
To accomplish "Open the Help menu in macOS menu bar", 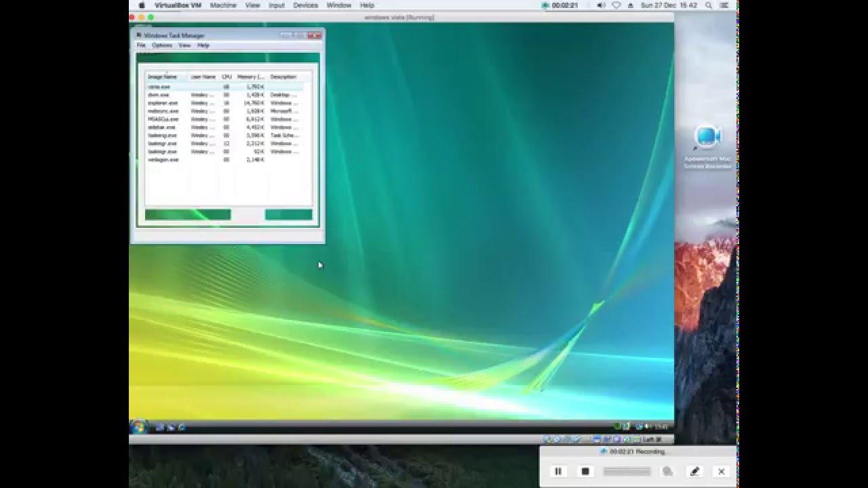I will click(x=367, y=5).
